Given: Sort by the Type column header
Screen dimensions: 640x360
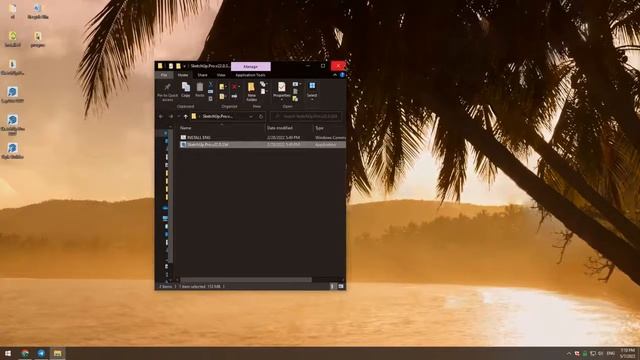Looking at the screenshot, I should 320,128.
